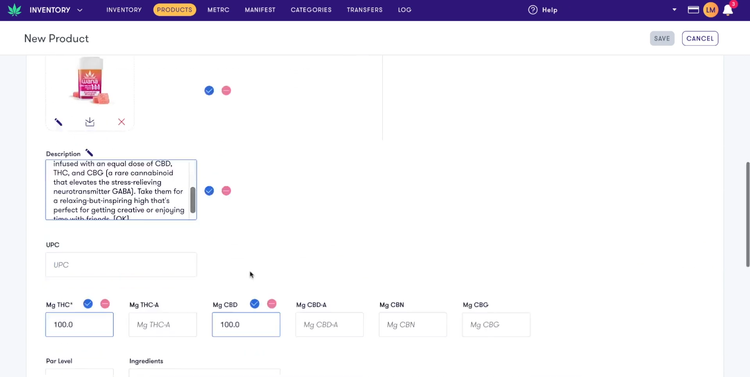The height and width of the screenshot is (377, 750).
Task: Click the New Product page title
Action: click(56, 39)
